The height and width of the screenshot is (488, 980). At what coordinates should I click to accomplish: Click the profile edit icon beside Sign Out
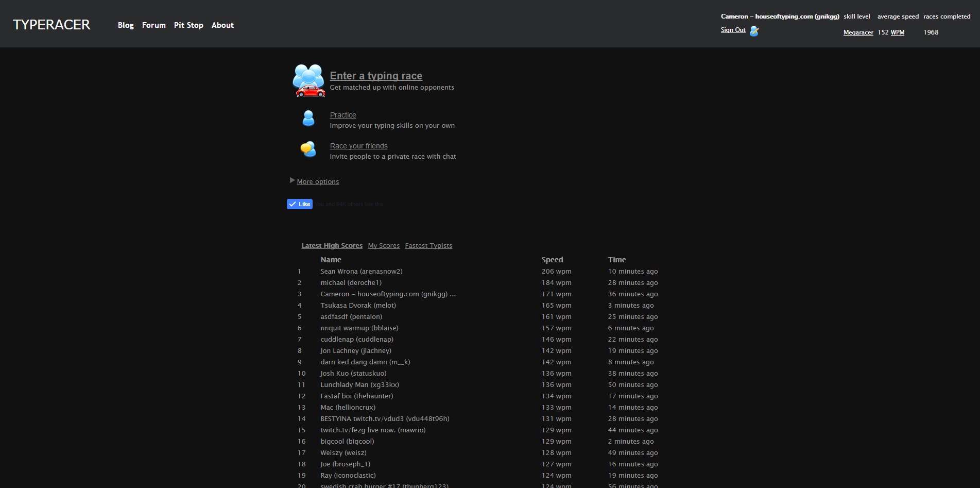tap(754, 31)
